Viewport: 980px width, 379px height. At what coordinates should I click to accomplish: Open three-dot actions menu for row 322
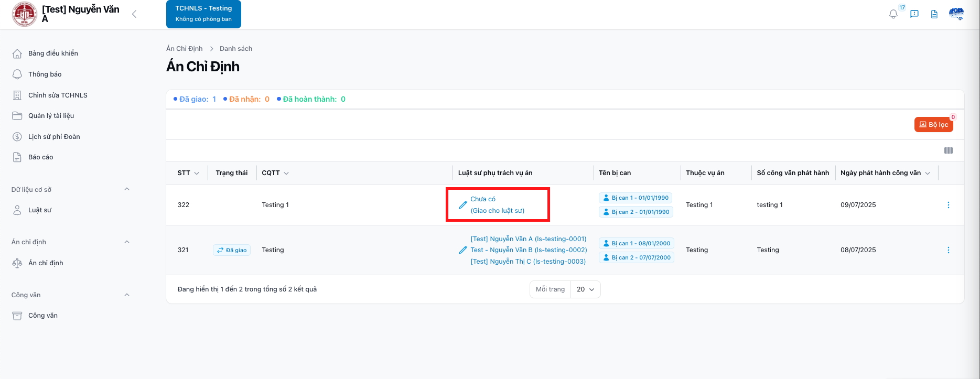click(948, 205)
